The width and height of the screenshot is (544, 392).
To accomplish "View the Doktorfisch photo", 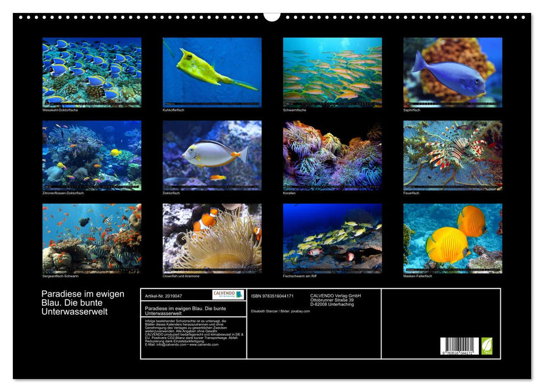I will click(x=210, y=154).
